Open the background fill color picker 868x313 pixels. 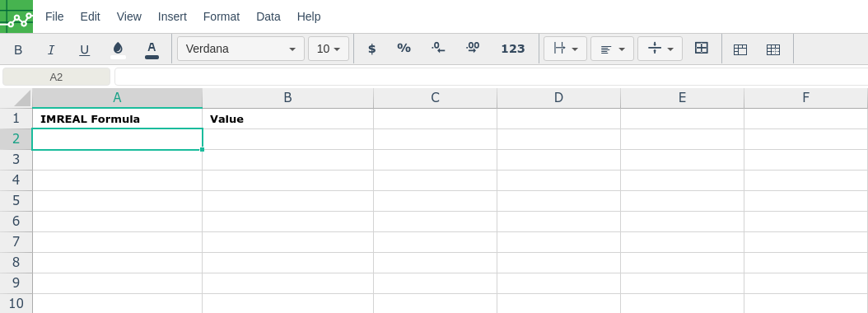coord(118,49)
